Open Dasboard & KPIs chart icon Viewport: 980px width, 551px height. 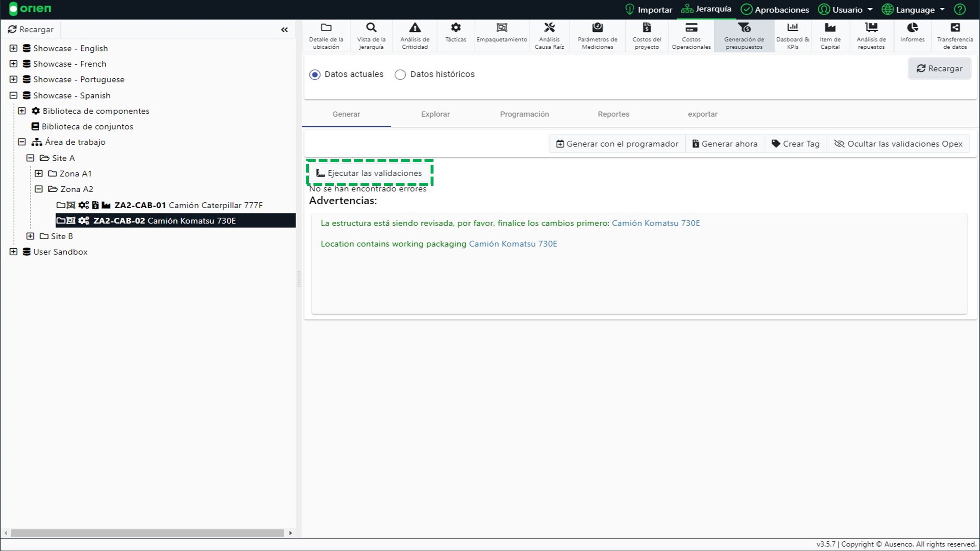[792, 28]
